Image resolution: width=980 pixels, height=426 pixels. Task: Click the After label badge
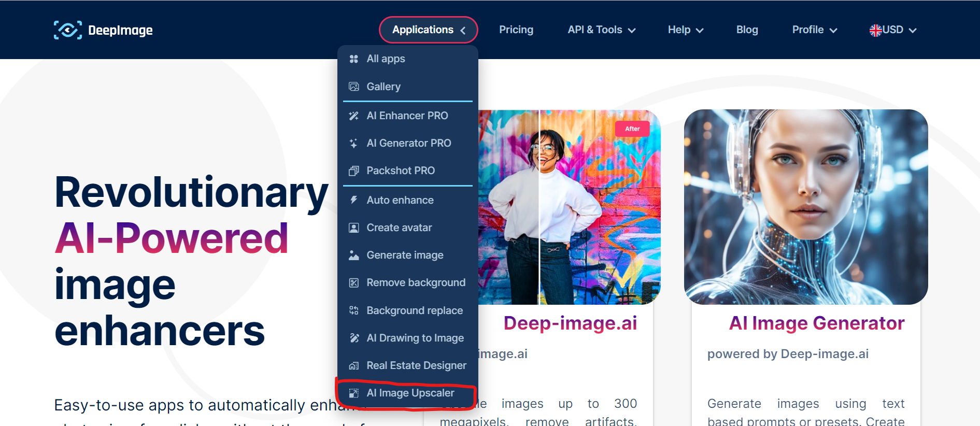(x=632, y=129)
